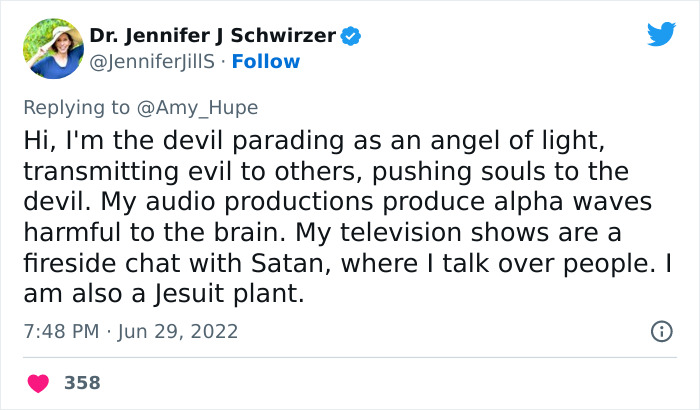View the 358 likes count
The width and height of the screenshot is (700, 410).
(x=82, y=382)
